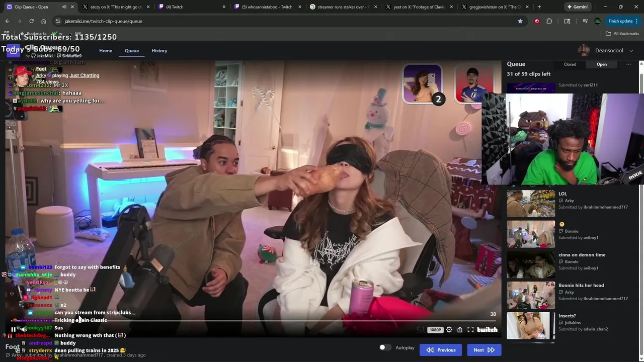The image size is (644, 362).
Task: Set queue status to Open
Action: [602, 64]
